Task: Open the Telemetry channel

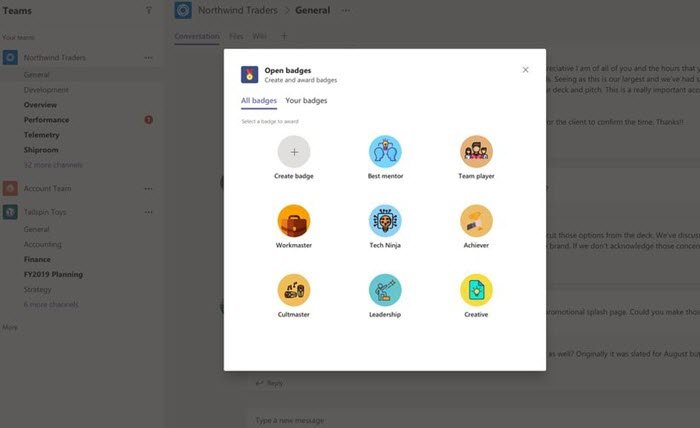Action: coord(42,135)
